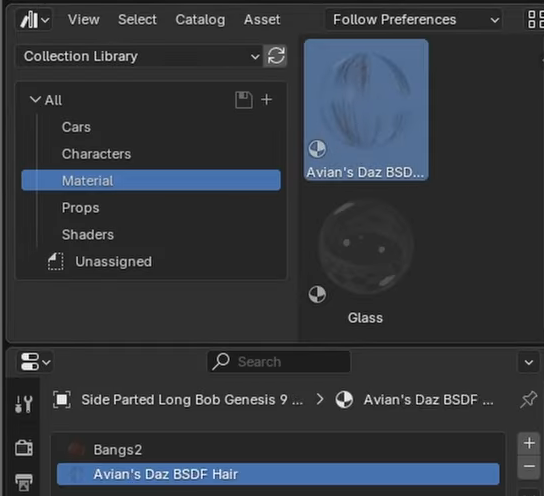Open the Properties options dropdown arrow
The width and height of the screenshot is (544, 496).
coord(528,362)
